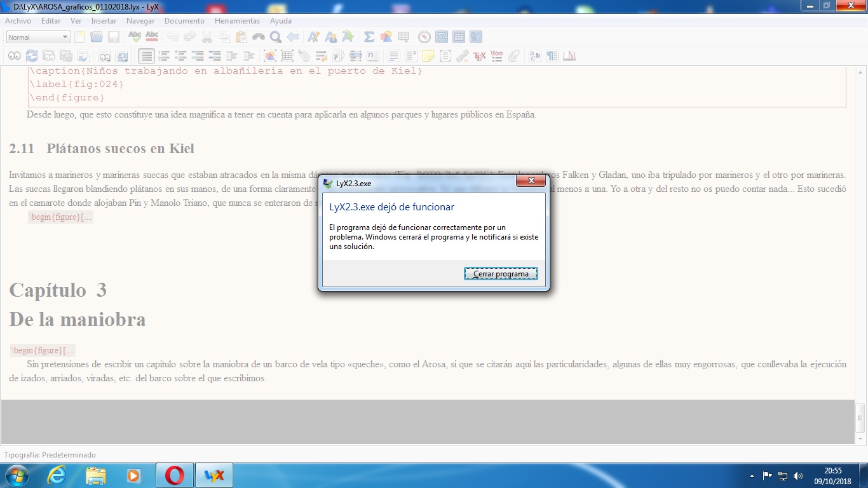Open the Navegar menu
This screenshot has width=868, height=488.
click(x=140, y=21)
